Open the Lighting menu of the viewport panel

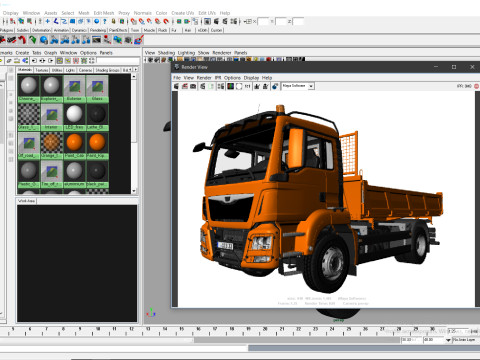click(186, 53)
